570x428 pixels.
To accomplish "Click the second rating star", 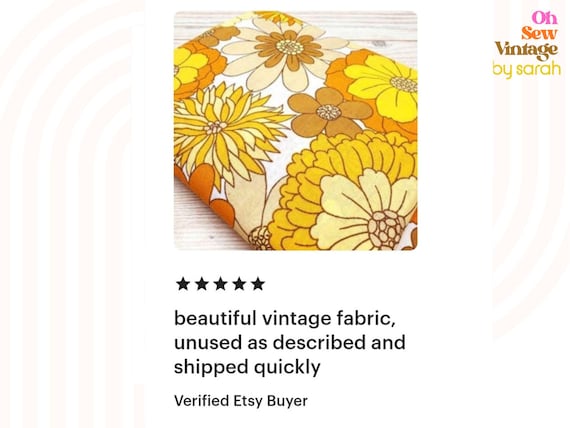I will pyautogui.click(x=202, y=284).
